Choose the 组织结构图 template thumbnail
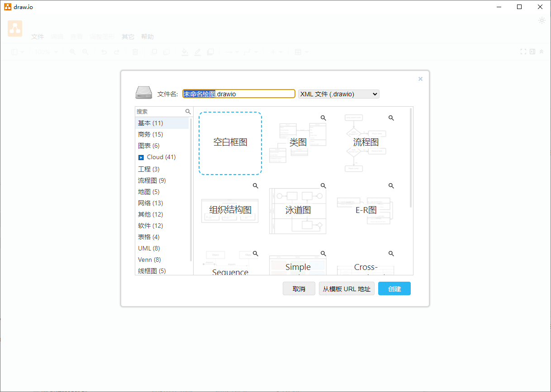Image resolution: width=551 pixels, height=392 pixels. coord(230,210)
